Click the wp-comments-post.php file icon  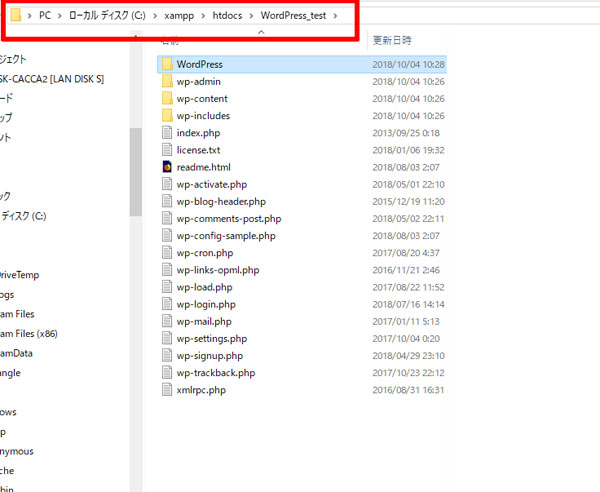coord(167,218)
